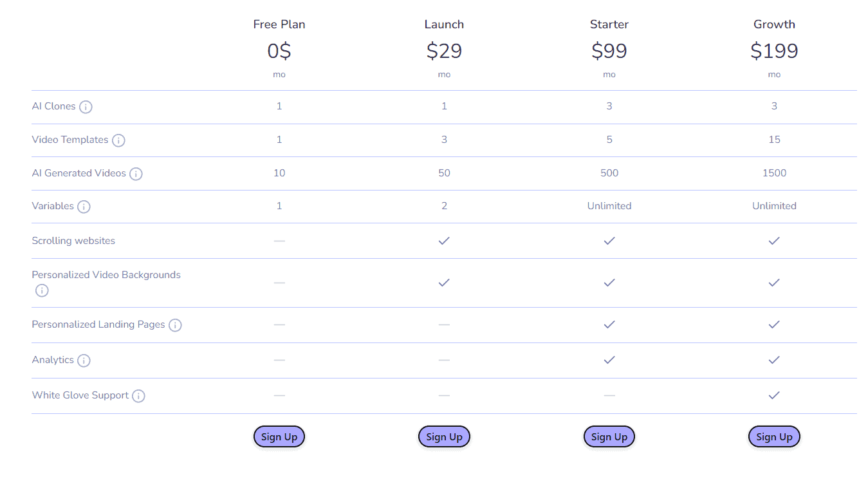Click the Scrolling websites row label
This screenshot has height=477, width=868.
(x=73, y=240)
